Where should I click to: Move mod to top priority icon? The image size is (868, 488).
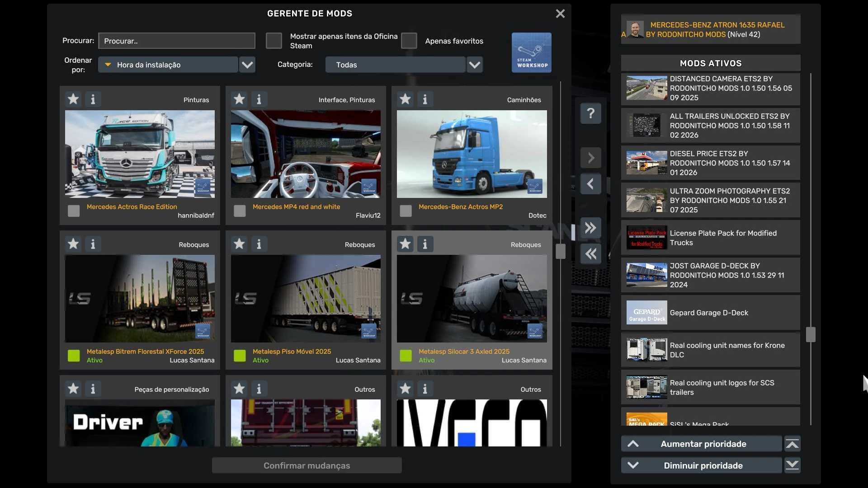click(792, 444)
